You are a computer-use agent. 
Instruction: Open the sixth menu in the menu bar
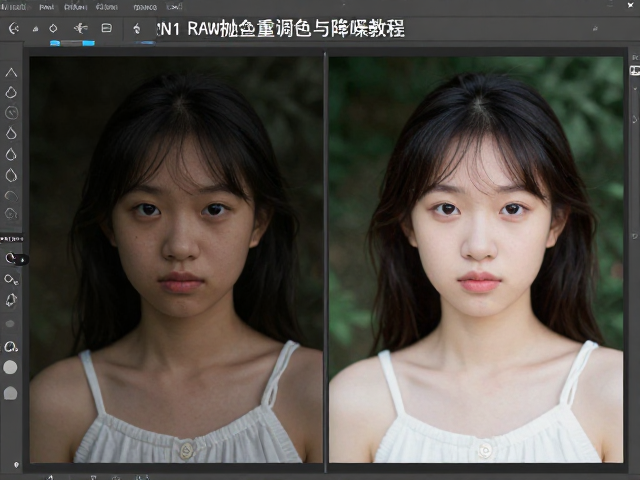click(174, 7)
